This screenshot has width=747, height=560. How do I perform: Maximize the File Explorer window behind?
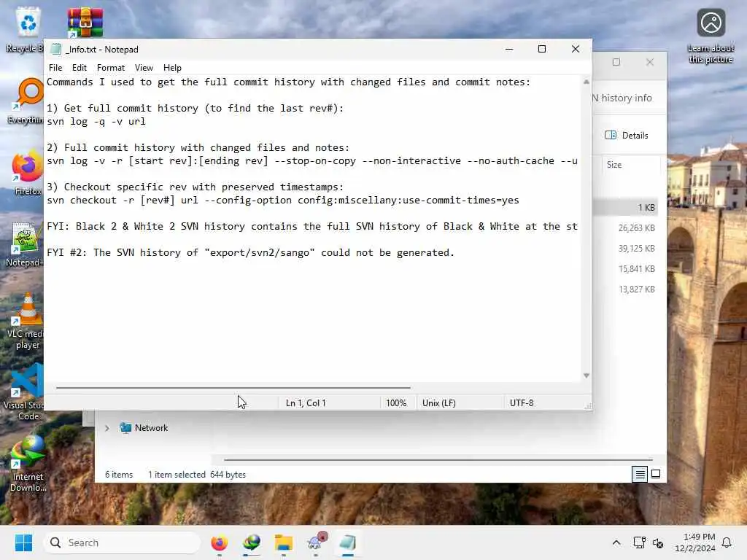pos(616,62)
